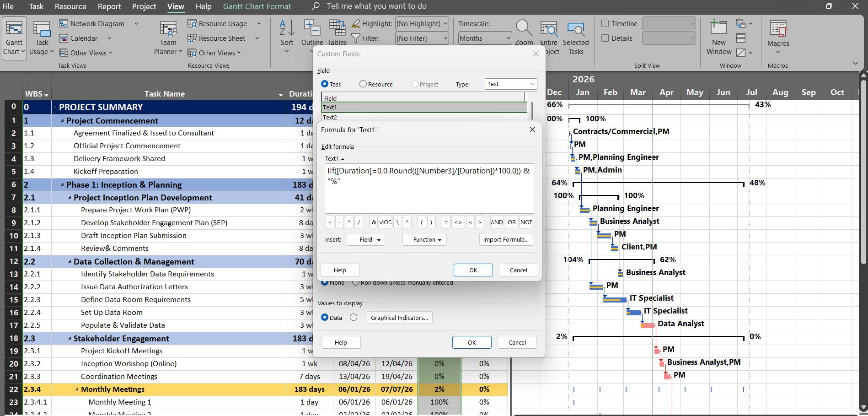Zoom to Selected Tasks
Image resolution: width=868 pixels, height=416 pixels.
[x=576, y=38]
